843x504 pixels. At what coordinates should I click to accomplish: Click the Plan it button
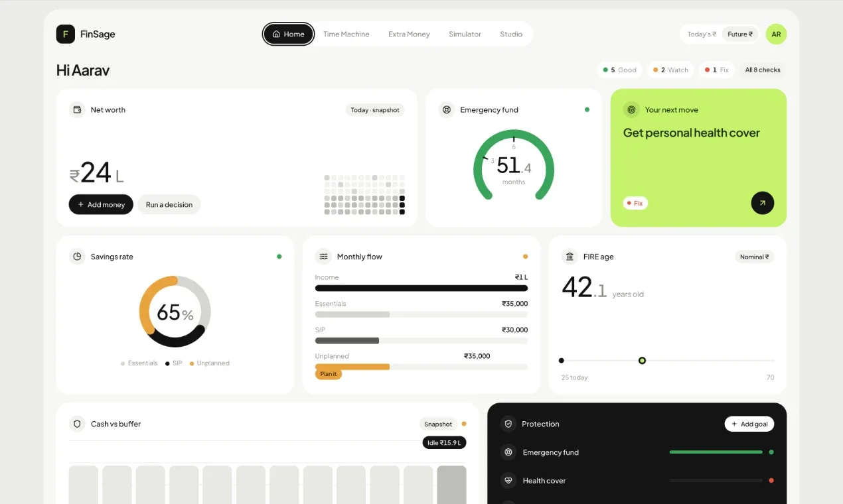(x=329, y=374)
